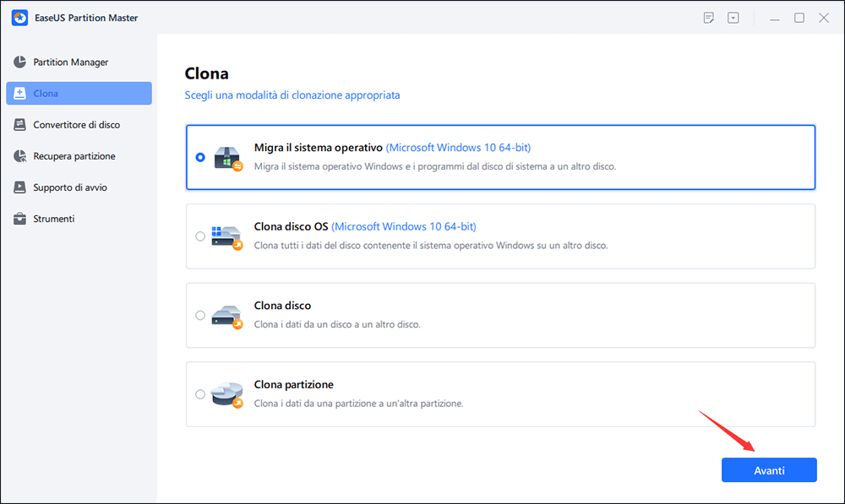Click the Avanti button
This screenshot has width=845, height=504.
click(x=769, y=470)
